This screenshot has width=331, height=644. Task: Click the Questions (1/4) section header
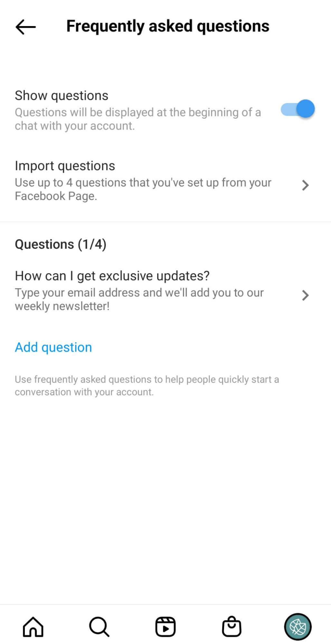(61, 244)
